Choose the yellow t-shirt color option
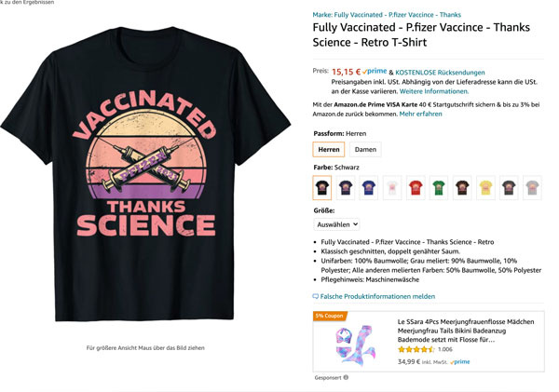559x392 pixels. 485,188
